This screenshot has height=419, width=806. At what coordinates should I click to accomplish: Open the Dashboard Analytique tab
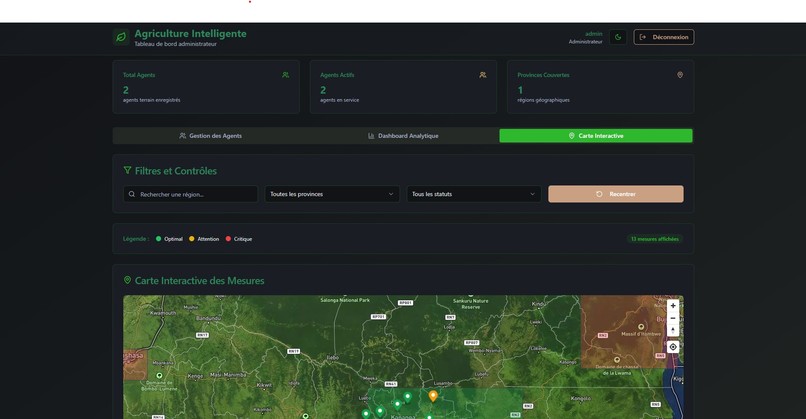tap(403, 136)
